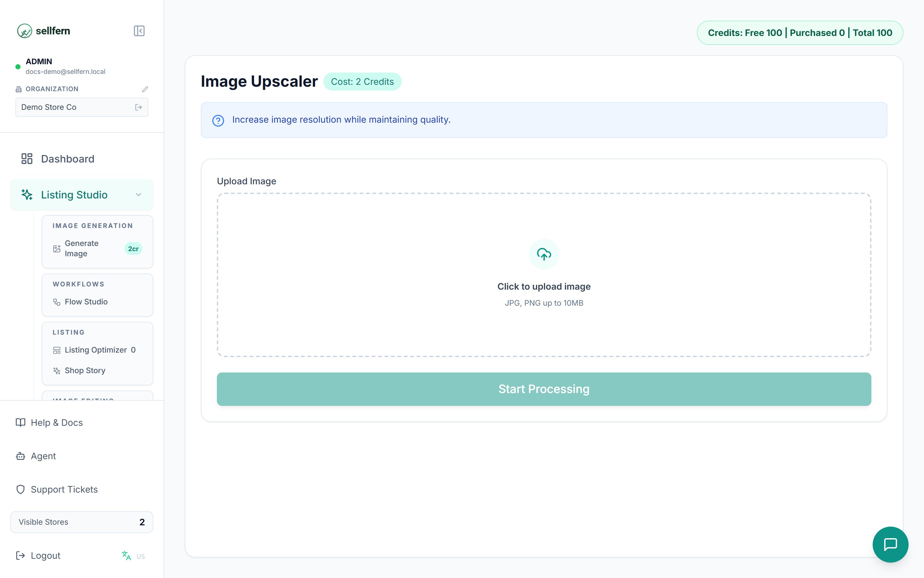The image size is (924, 578).
Task: Click the Image Upscaler heading
Action: click(x=259, y=82)
